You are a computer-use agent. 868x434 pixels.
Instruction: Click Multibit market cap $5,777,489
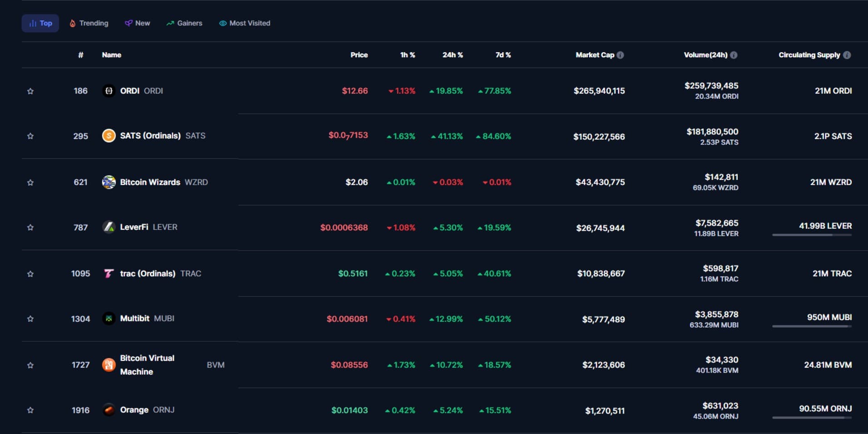point(603,319)
